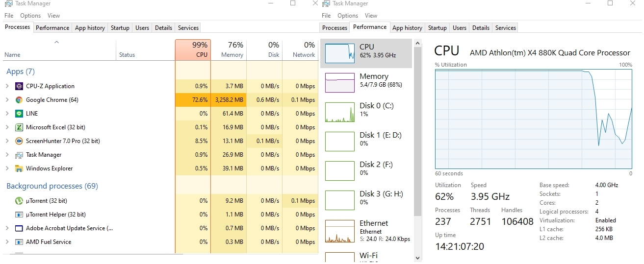644x264 pixels.
Task: Click the left Task Manager title bar icon
Action: pos(8,3)
